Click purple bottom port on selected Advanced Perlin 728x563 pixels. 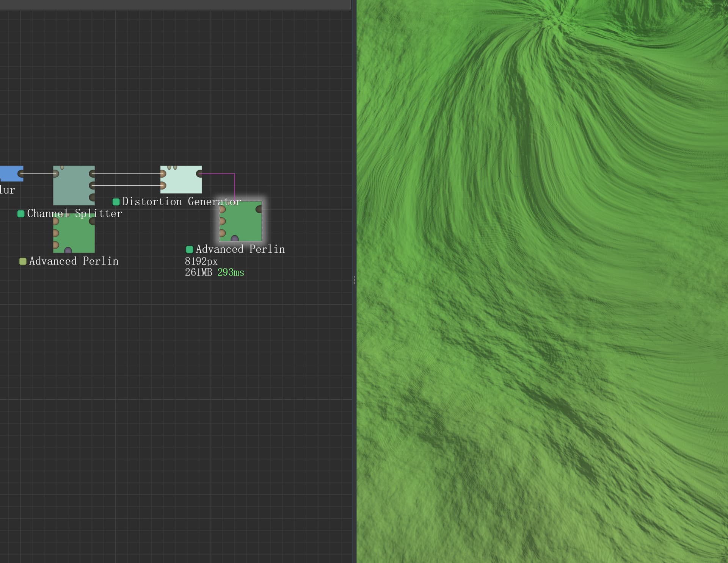pos(235,239)
